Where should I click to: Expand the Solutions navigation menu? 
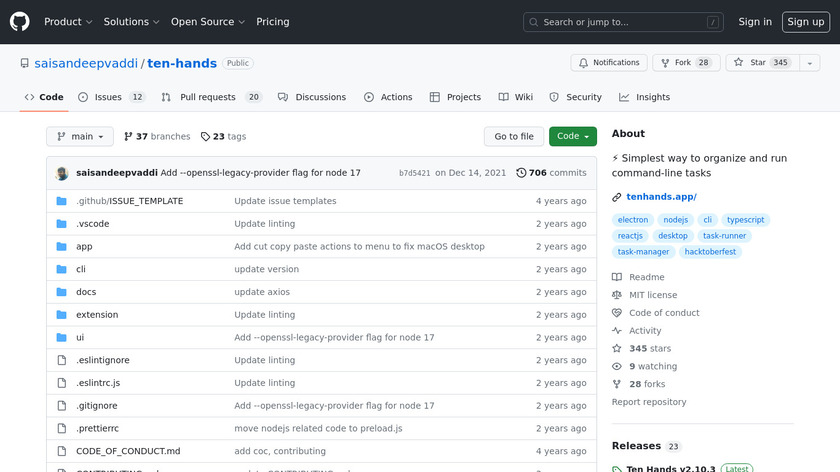[131, 22]
